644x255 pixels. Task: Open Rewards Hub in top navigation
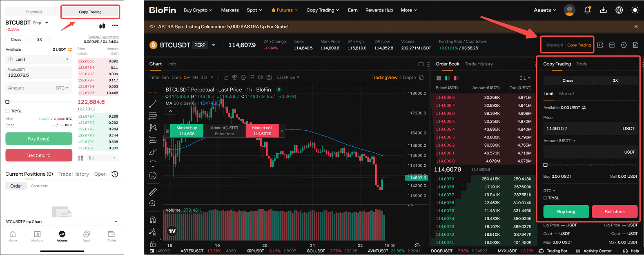point(379,10)
